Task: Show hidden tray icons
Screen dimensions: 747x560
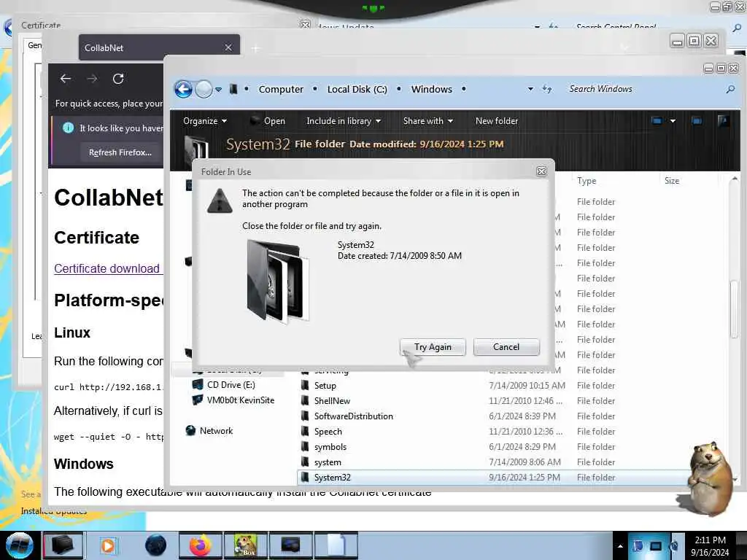Action: pyautogui.click(x=620, y=546)
